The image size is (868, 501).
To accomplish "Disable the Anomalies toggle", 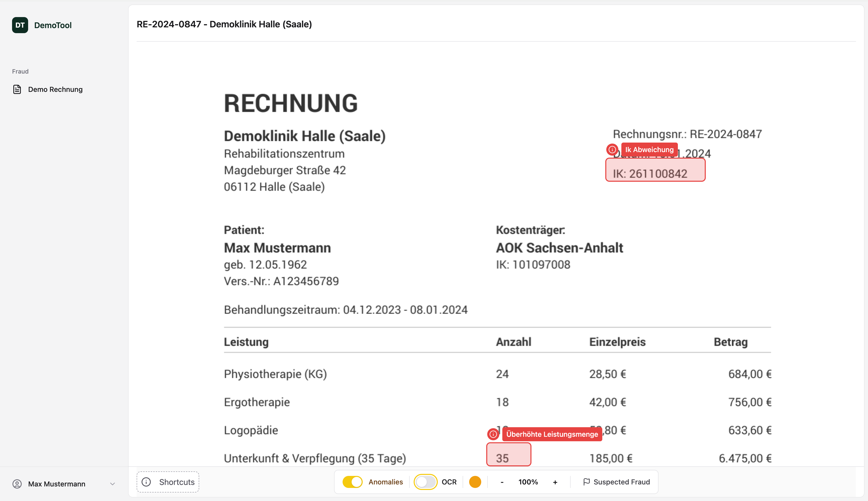I will point(352,482).
